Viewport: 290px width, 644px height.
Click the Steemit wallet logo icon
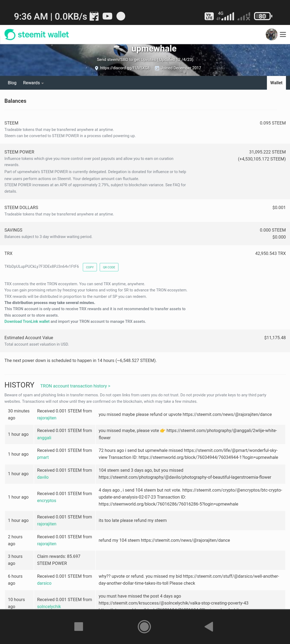pyautogui.click(x=10, y=35)
